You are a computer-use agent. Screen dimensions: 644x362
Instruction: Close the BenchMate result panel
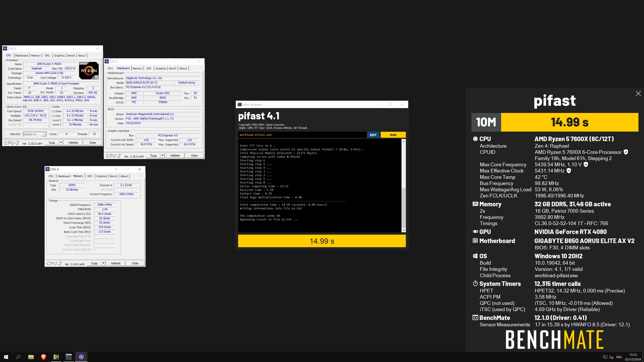point(638,94)
